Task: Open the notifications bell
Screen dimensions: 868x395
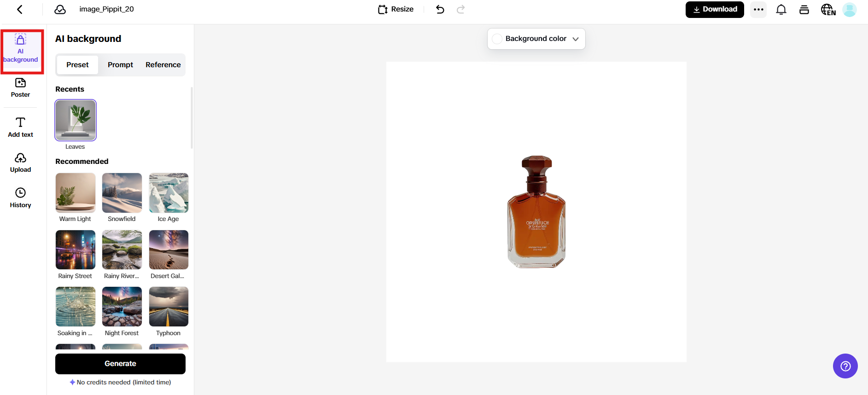Action: (781, 9)
